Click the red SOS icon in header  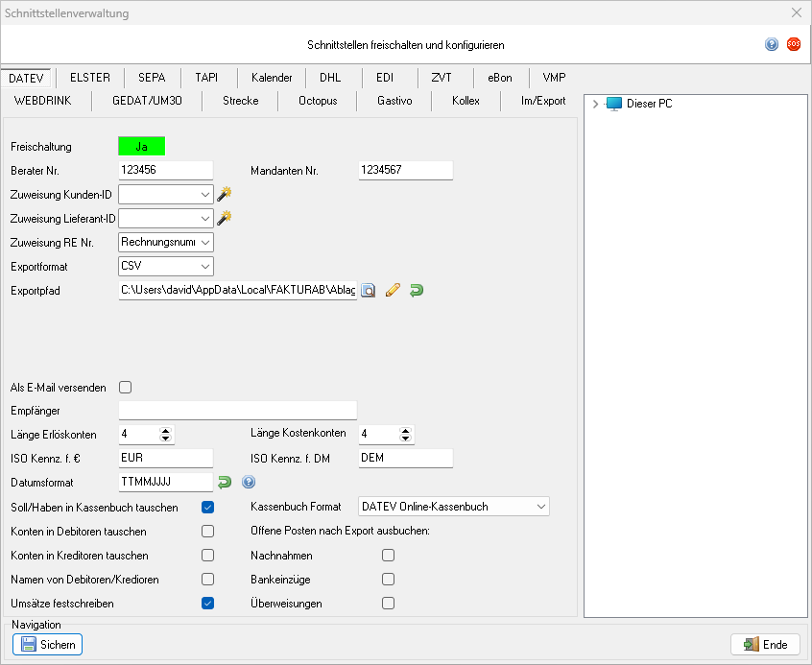pos(793,44)
